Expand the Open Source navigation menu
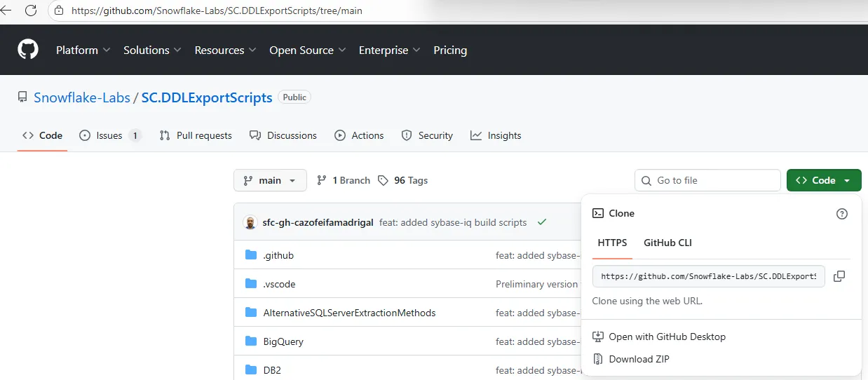 [308, 50]
